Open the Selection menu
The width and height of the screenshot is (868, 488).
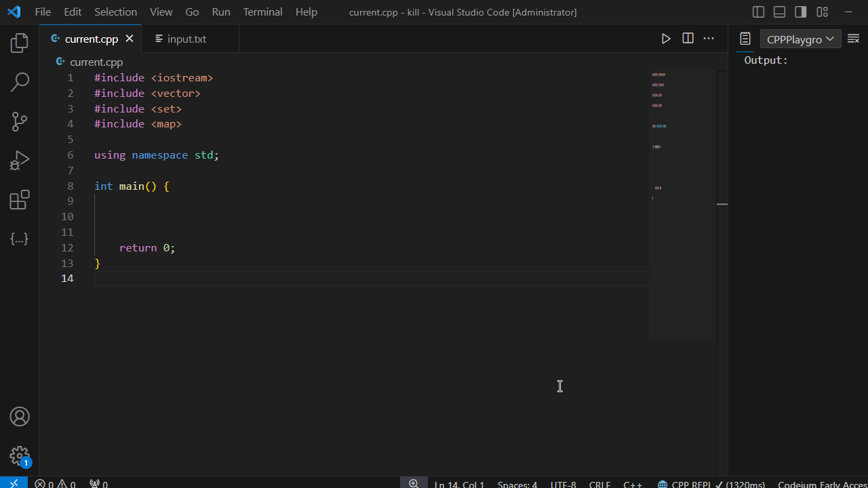(115, 12)
